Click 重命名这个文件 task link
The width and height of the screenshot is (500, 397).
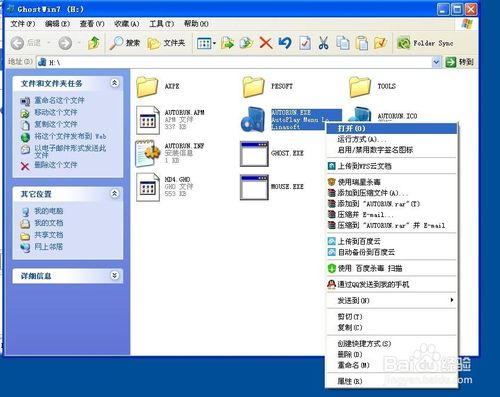click(x=59, y=100)
